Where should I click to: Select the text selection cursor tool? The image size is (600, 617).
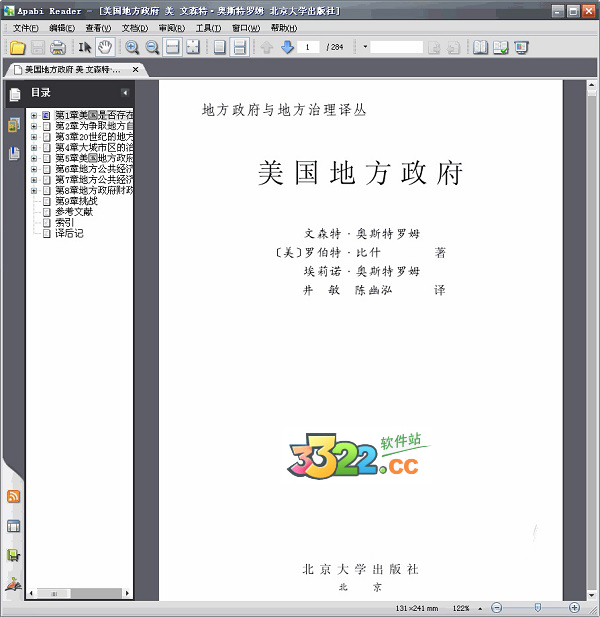coord(85,47)
